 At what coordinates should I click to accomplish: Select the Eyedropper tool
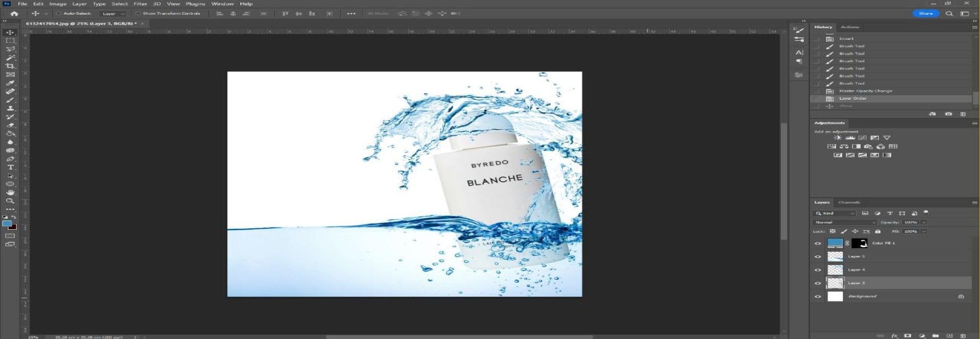pyautogui.click(x=10, y=83)
